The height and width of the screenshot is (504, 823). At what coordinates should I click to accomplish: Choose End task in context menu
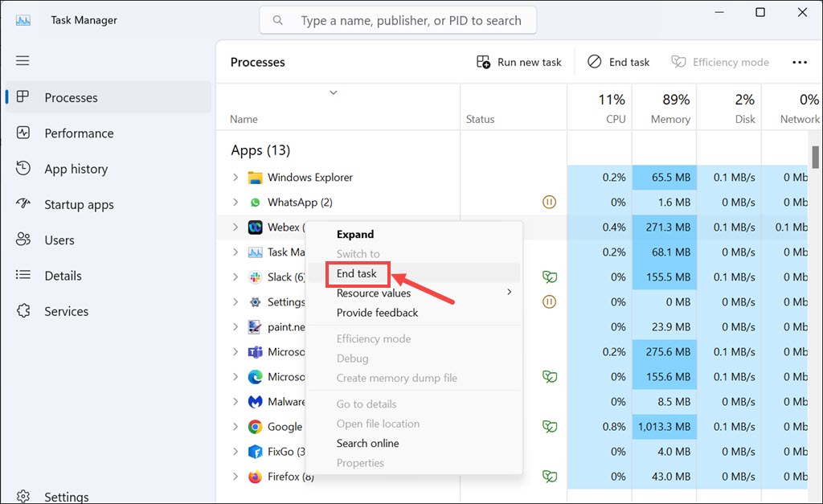tap(357, 273)
